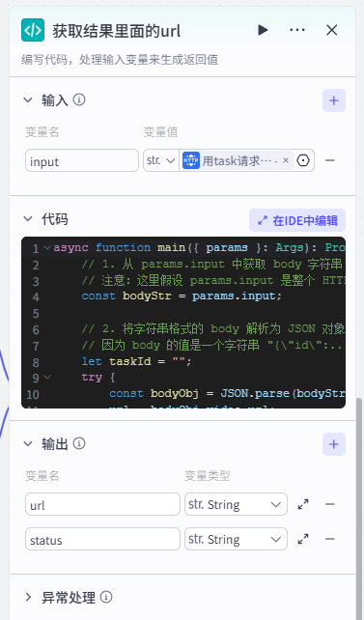364x620 pixels.
Task: Collapse the 输入 section
Action: pyautogui.click(x=28, y=100)
